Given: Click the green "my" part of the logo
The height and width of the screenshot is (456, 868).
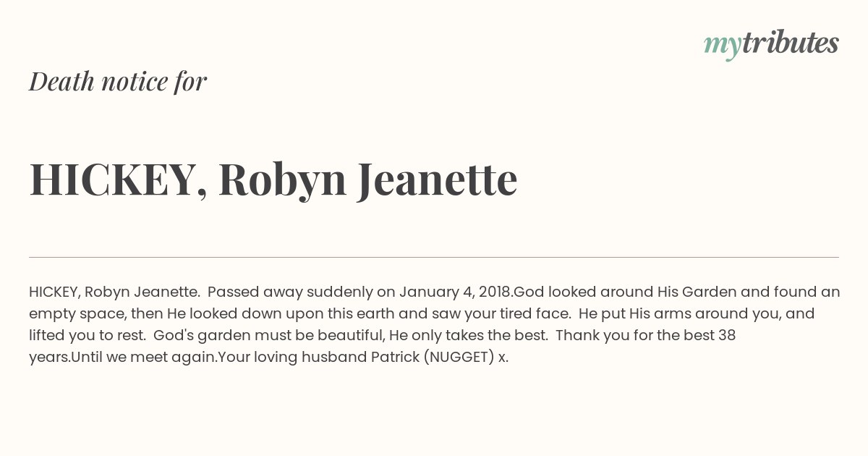Looking at the screenshot, I should 722,47.
